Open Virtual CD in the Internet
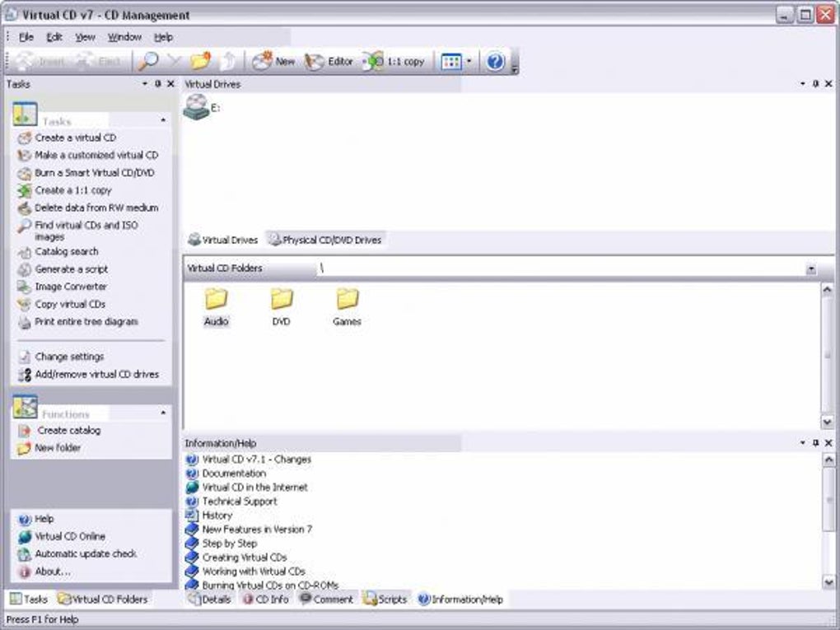Screen dimensions: 840x630 [254, 487]
